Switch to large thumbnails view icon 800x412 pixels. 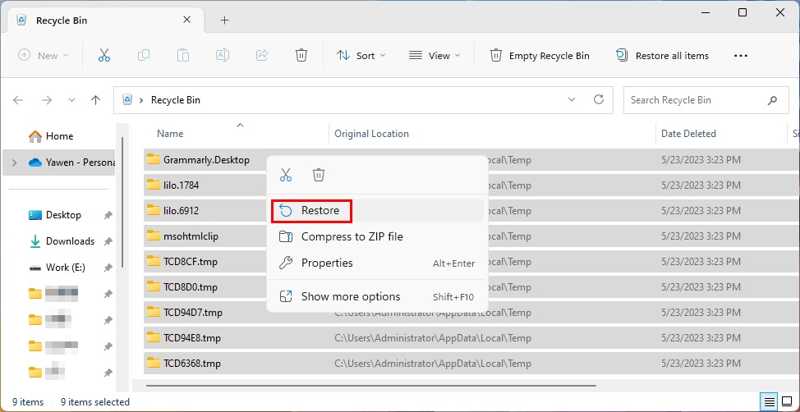tap(786, 402)
